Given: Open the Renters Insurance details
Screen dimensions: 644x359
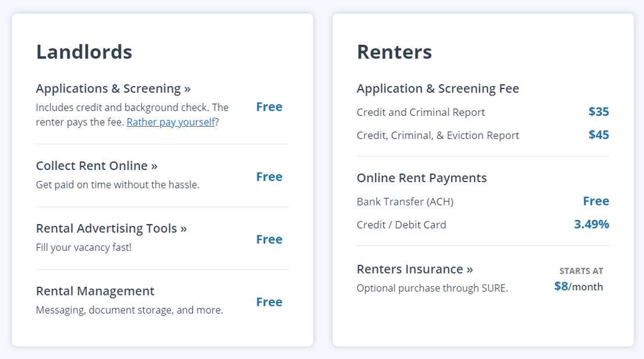Looking at the screenshot, I should 414,269.
